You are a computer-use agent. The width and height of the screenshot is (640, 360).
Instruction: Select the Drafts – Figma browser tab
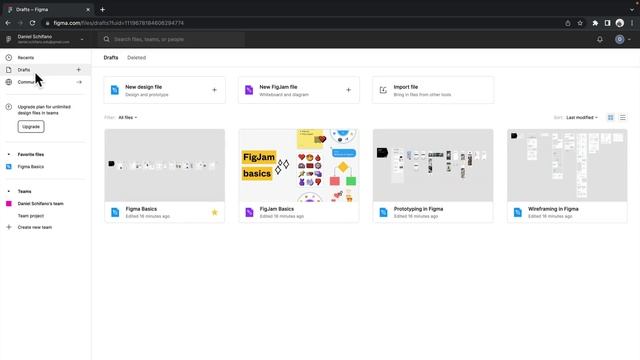[48, 9]
